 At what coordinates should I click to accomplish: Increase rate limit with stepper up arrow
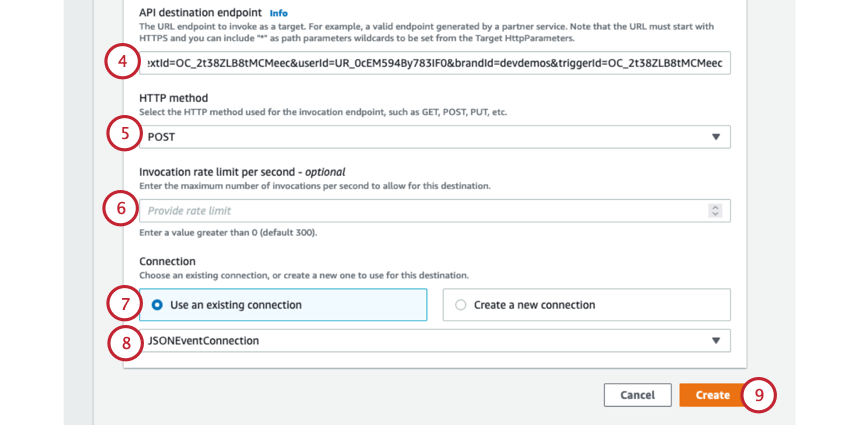coord(715,207)
